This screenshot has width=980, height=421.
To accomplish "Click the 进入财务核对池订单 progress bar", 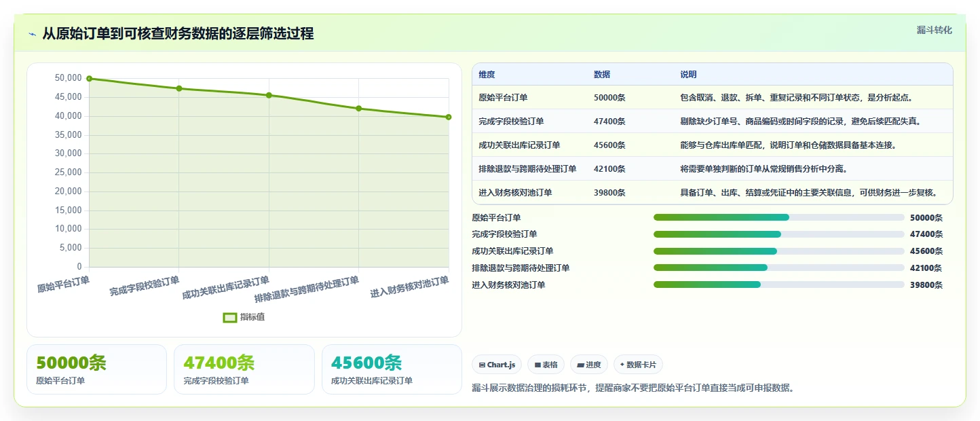I will point(779,285).
